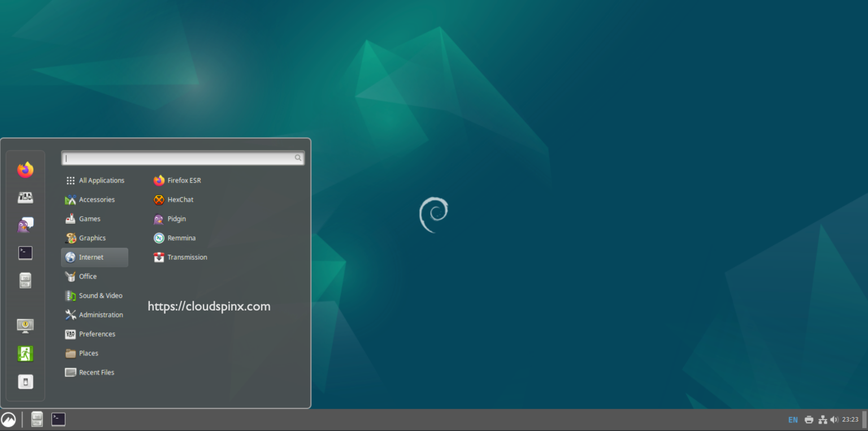Select the Sound & Video category

tap(100, 295)
